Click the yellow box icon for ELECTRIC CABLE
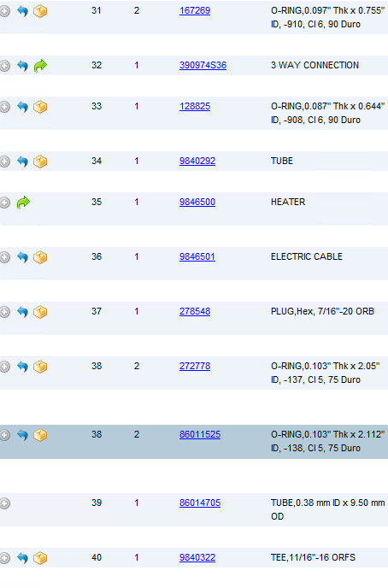The width and height of the screenshot is (388, 588). click(40, 257)
